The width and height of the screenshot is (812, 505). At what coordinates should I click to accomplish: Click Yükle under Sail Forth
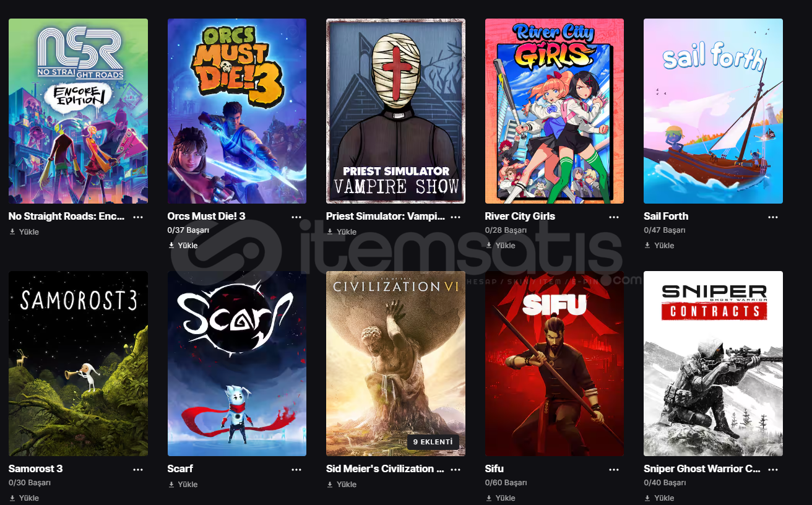pos(659,246)
